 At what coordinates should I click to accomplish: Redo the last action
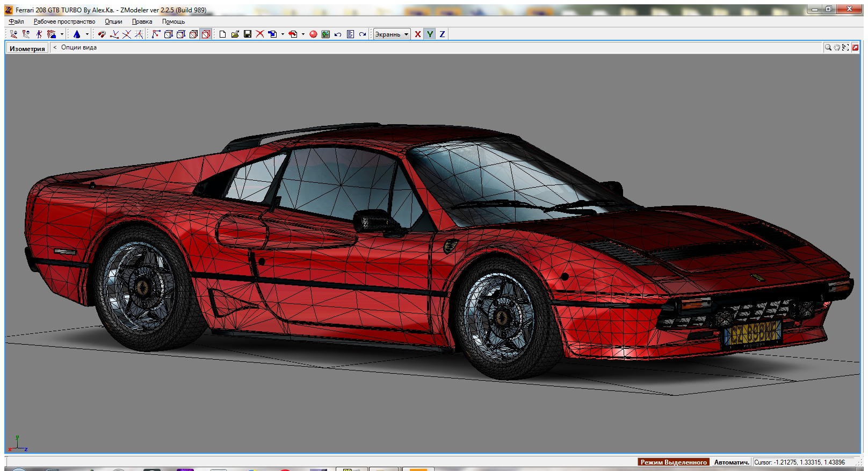(363, 34)
